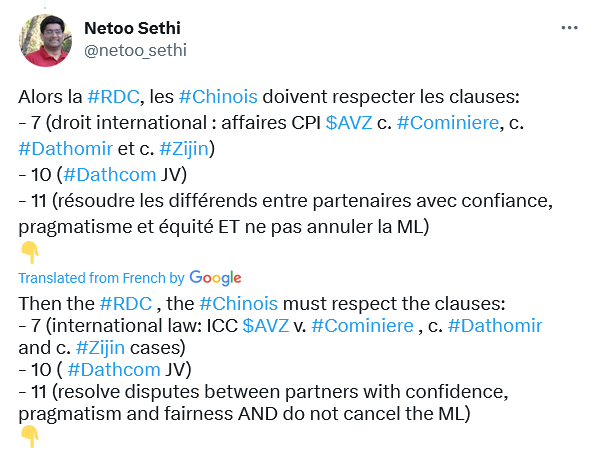
Task: Click the #RDC hashtag in the English translation
Action: (126, 304)
